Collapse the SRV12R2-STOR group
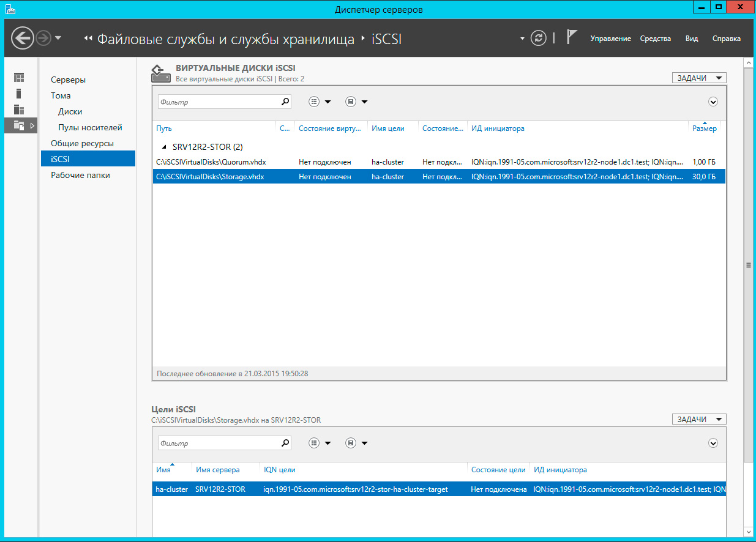This screenshot has width=756, height=542. pos(163,147)
